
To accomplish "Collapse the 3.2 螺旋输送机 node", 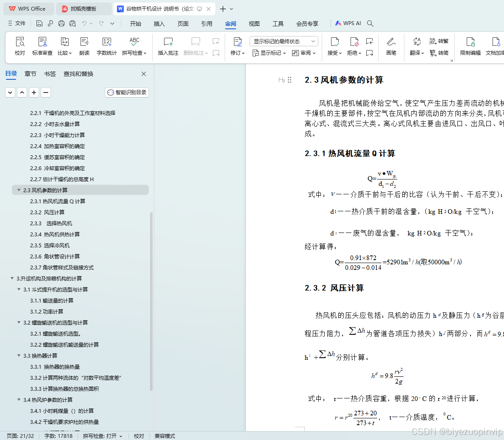I will 19,322.
